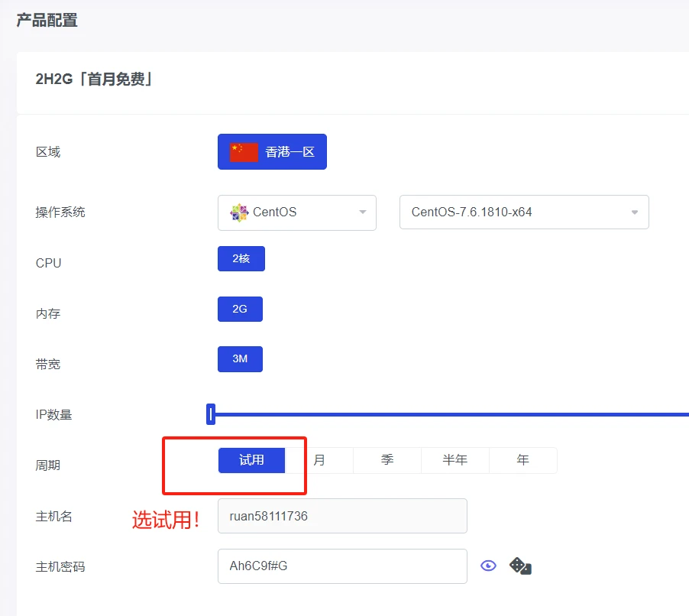Select the 3M bandwidth option
Screen dimensions: 689x616
point(240,359)
